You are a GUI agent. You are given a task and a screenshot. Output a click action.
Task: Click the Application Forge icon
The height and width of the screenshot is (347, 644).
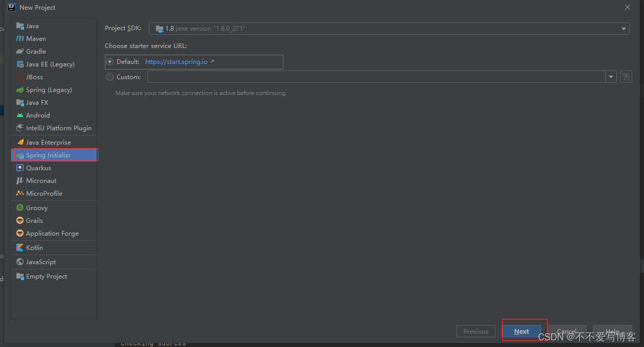(20, 234)
